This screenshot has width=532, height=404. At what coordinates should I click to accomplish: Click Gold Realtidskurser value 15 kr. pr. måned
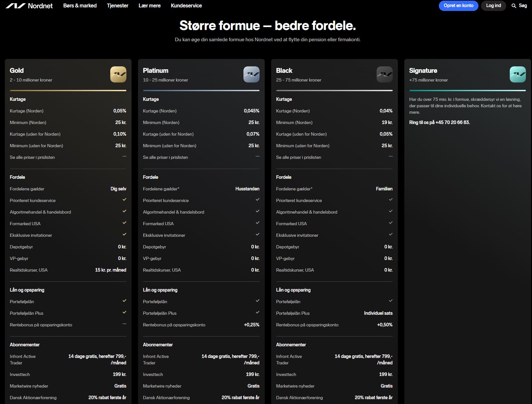coord(111,270)
